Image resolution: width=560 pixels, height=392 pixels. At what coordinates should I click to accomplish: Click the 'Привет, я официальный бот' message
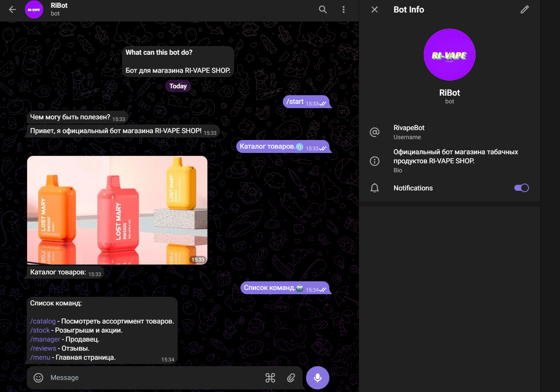[x=123, y=131]
